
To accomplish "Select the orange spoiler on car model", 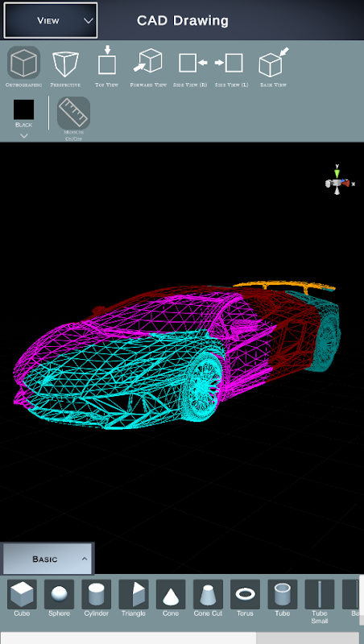I will click(x=284, y=286).
